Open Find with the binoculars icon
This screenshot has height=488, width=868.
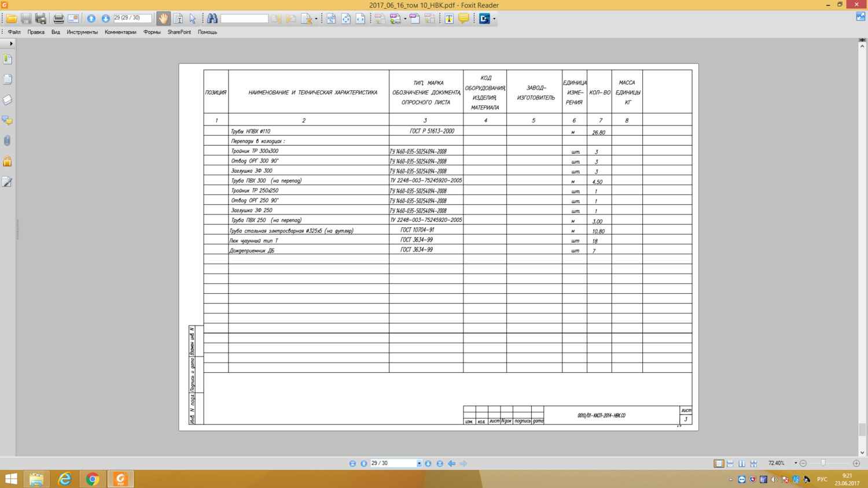click(x=212, y=19)
